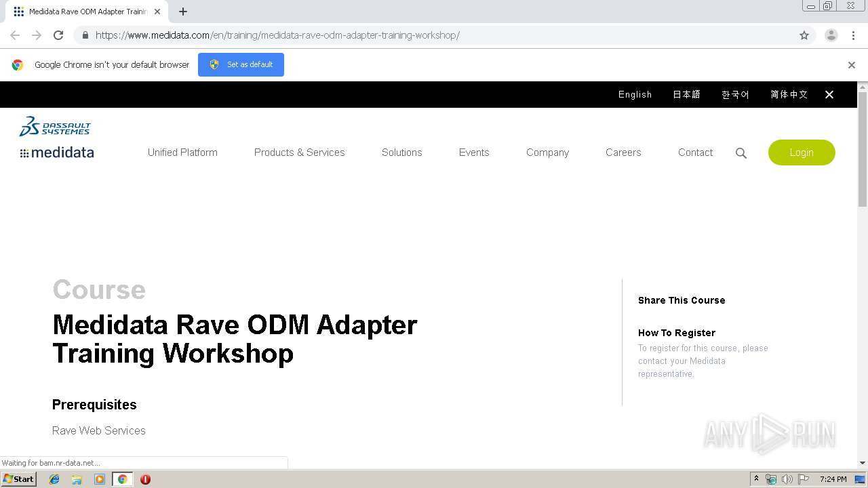This screenshot has height=488, width=868.
Task: Click the How To Register heading
Action: (677, 333)
